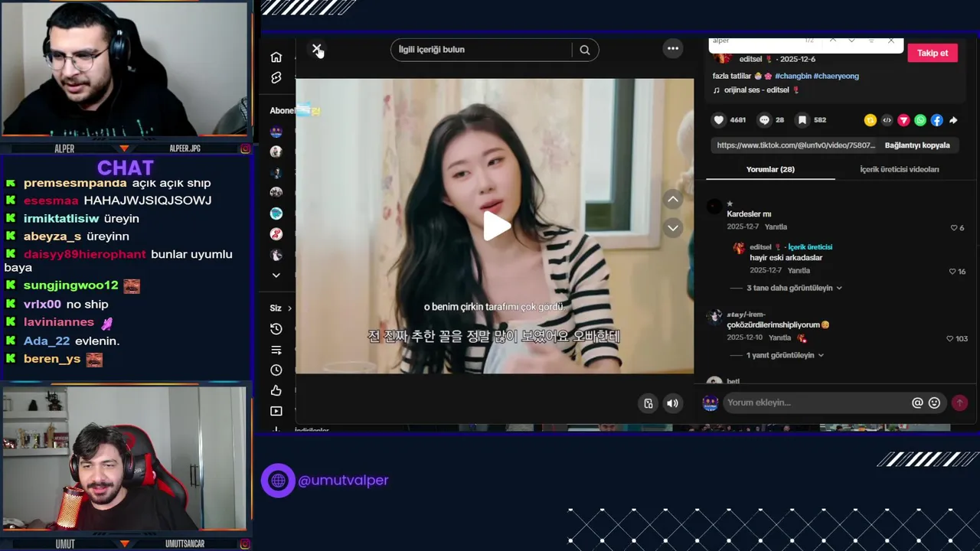Click chat username daisyy89hierophant
This screenshot has height=551, width=980.
point(84,254)
